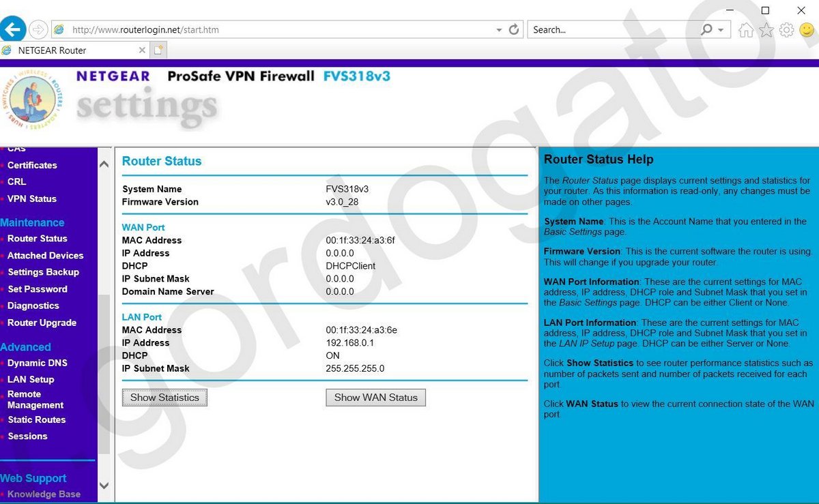
Task: Expand the address bar history dropdown
Action: 499,29
